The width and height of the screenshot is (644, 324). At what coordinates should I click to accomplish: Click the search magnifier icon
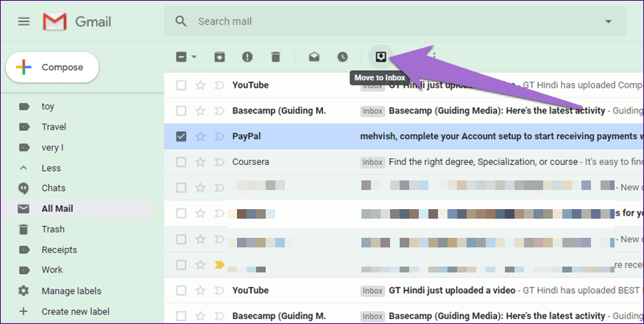click(181, 21)
